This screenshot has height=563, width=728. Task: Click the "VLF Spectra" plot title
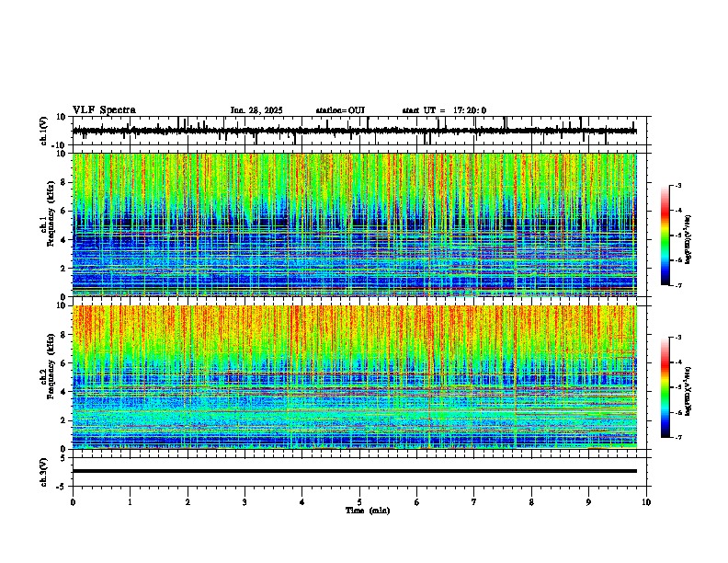pyautogui.click(x=104, y=110)
